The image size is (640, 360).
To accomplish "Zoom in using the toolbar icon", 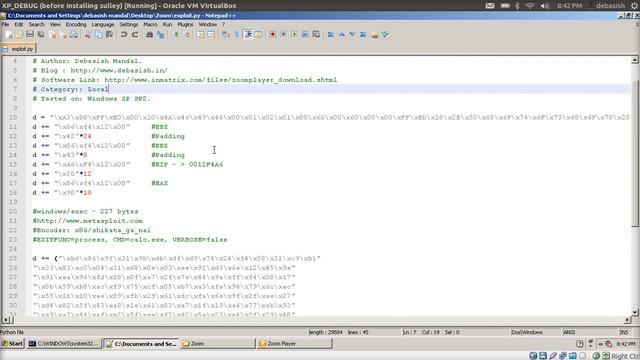I will (x=176, y=35).
